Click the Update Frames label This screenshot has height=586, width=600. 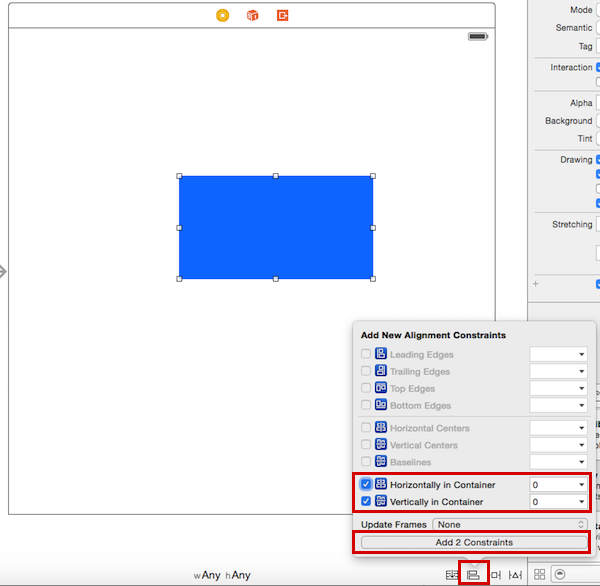[x=394, y=524]
